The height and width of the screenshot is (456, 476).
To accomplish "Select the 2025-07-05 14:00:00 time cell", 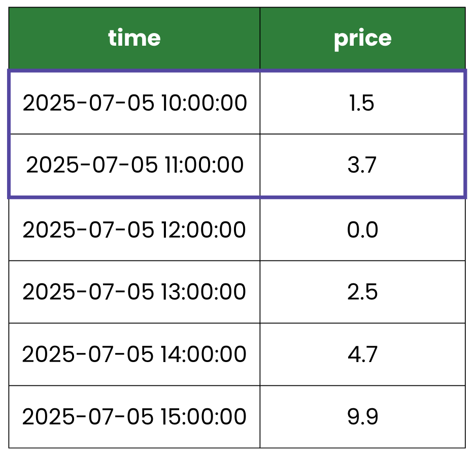I will 134,354.
